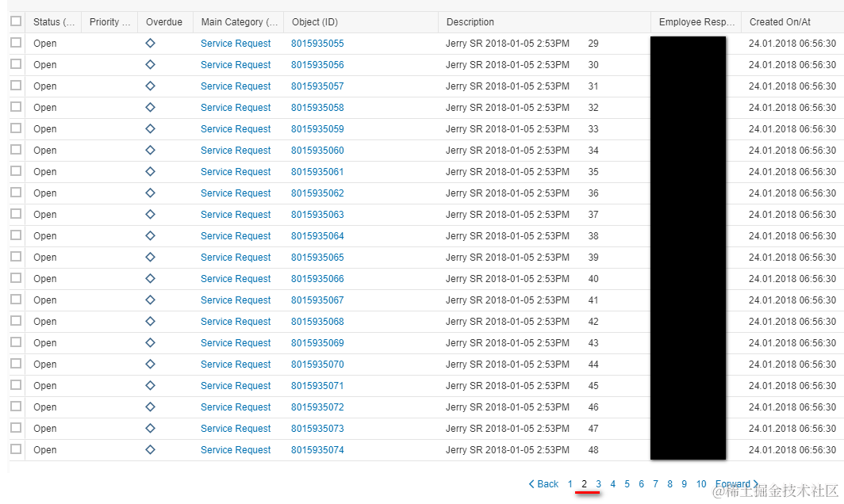Sort by the Overdue column header
Image resolution: width=844 pixels, height=504 pixels.
[x=164, y=22]
